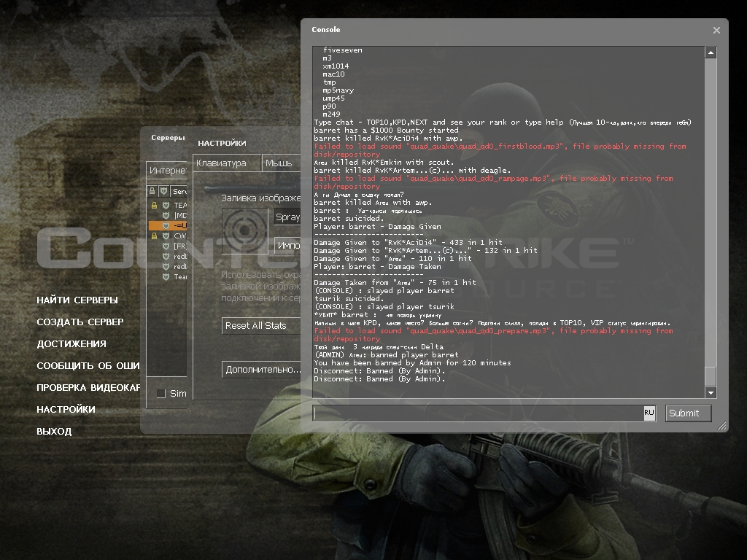Click the "banned by Admin for 120 minutes" line

click(x=413, y=363)
